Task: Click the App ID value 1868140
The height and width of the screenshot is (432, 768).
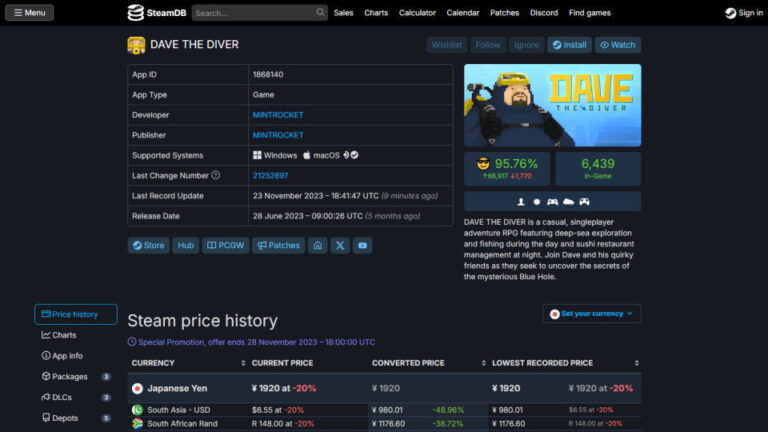Action: [x=268, y=74]
